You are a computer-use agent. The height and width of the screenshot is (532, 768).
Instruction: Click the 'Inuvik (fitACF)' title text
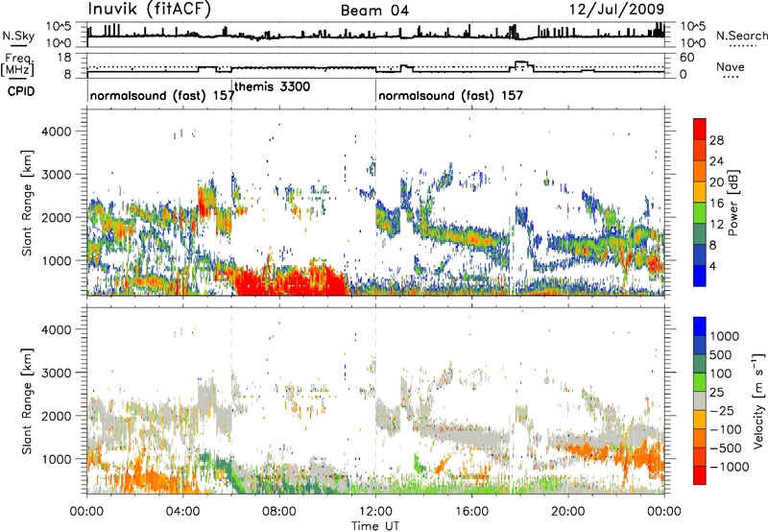click(150, 10)
